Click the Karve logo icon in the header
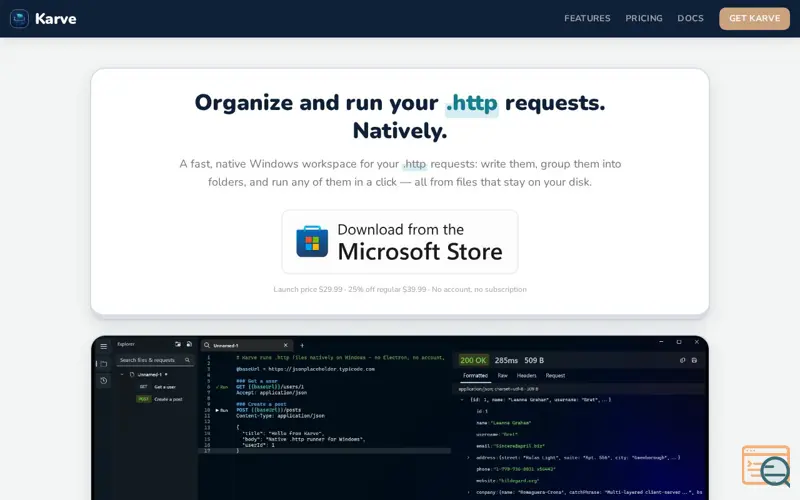 click(19, 18)
